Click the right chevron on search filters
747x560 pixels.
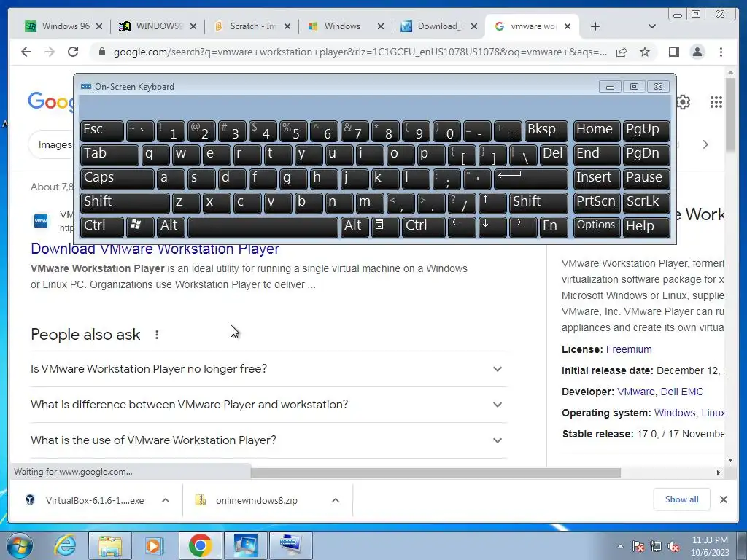click(705, 144)
